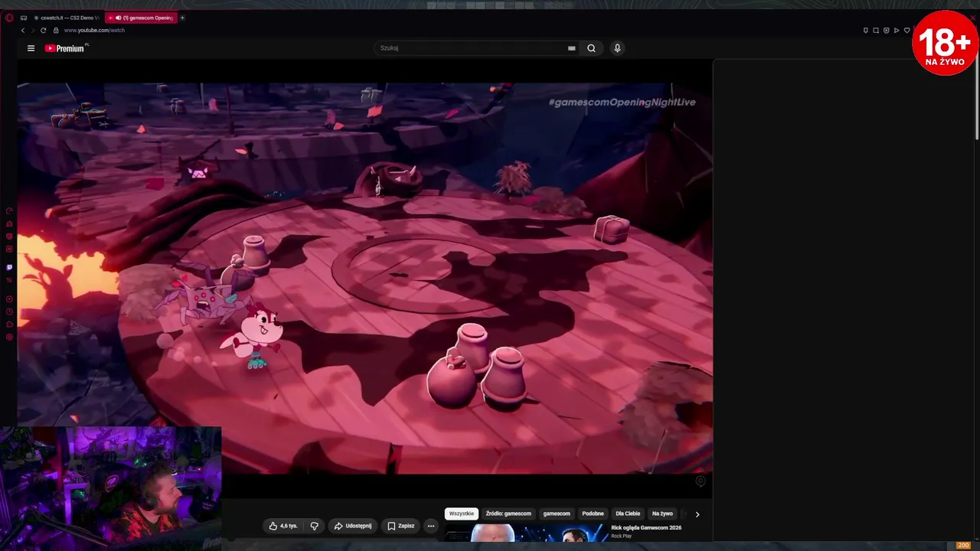This screenshot has width=980, height=551.
Task: Show more filter chips with right arrow
Action: tap(697, 514)
